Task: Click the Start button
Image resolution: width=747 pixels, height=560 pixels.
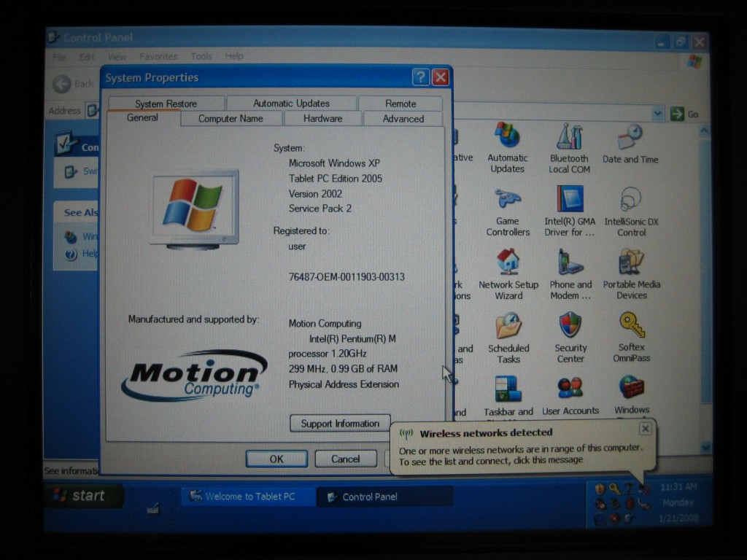Action: [x=85, y=496]
